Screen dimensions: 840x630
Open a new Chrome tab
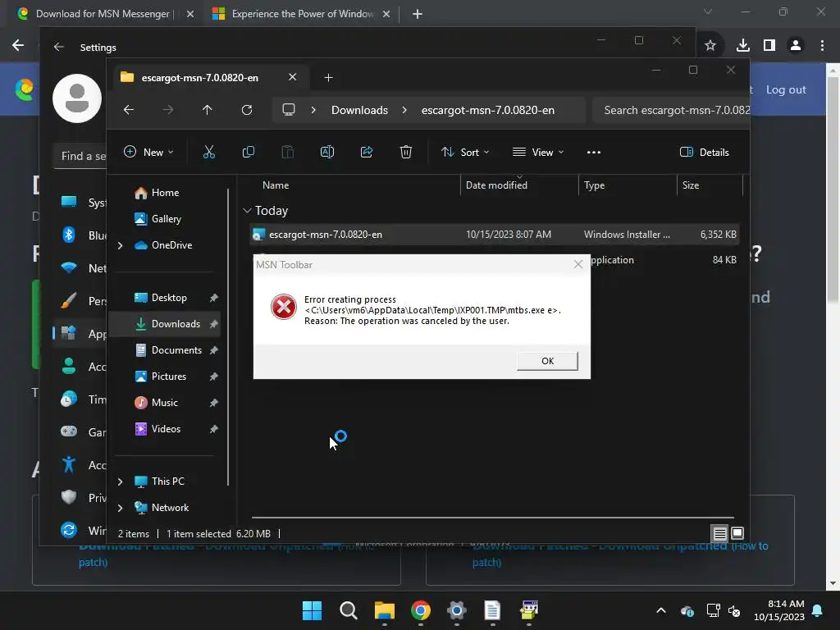click(418, 14)
